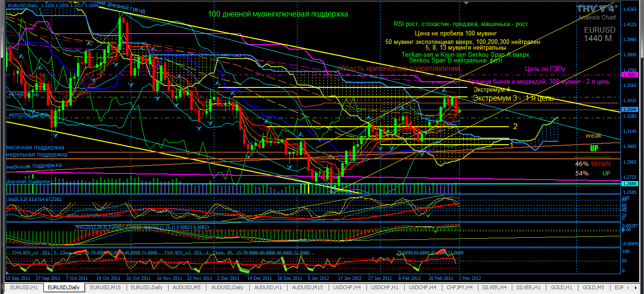644x294 pixels.
Task: Open the EURUSD,M15 chart tab
Action: [x=105, y=287]
